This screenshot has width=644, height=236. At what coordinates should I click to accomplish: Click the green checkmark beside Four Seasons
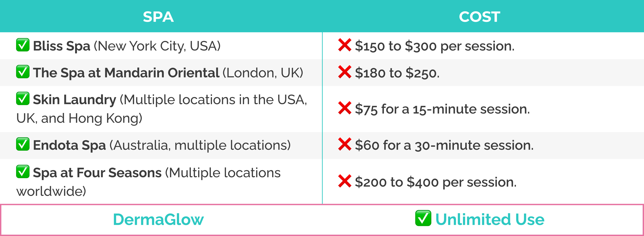click(x=23, y=172)
